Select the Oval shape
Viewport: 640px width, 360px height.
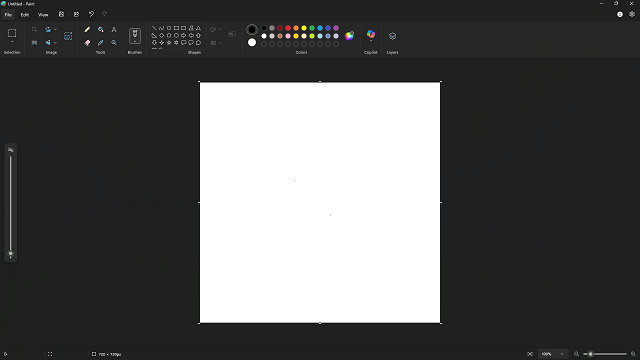click(x=169, y=28)
